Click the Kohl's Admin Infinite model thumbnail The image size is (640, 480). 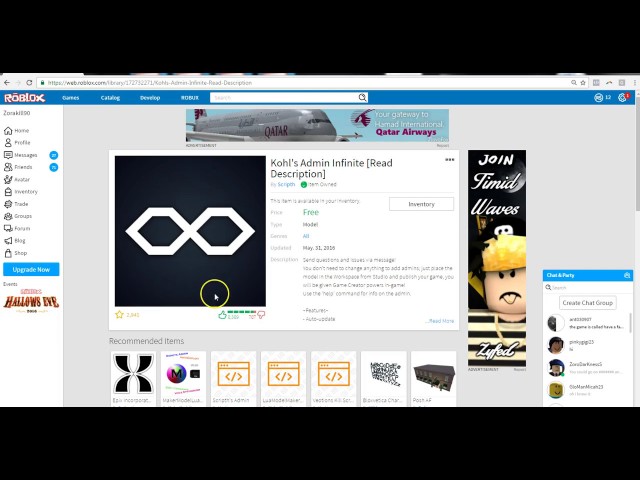(190, 231)
